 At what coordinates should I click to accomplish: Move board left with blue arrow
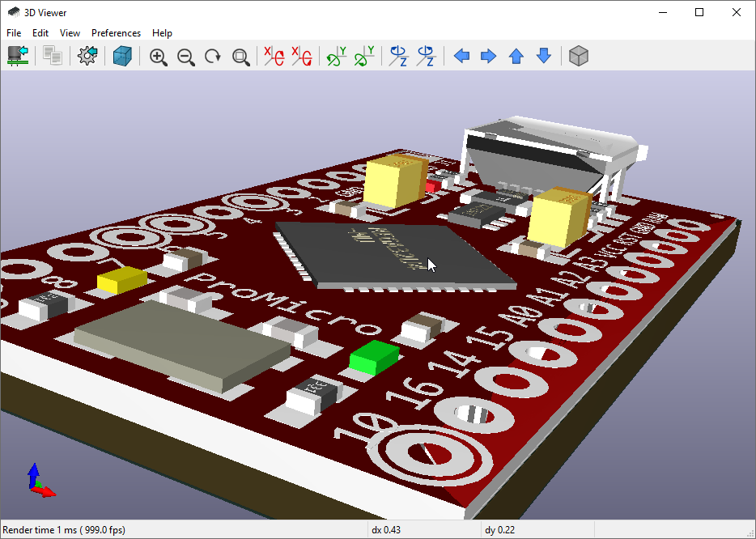coord(461,56)
